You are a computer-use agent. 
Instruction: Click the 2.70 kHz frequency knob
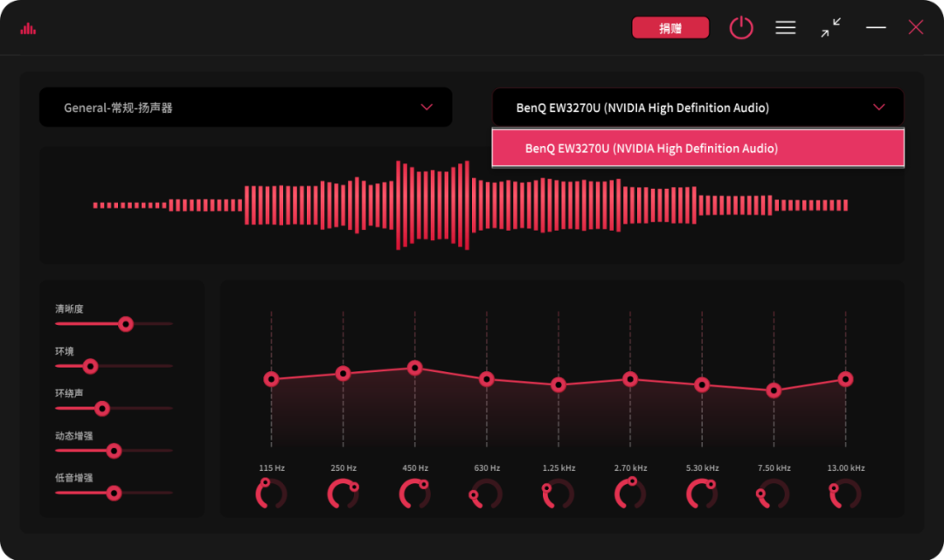pyautogui.click(x=630, y=494)
